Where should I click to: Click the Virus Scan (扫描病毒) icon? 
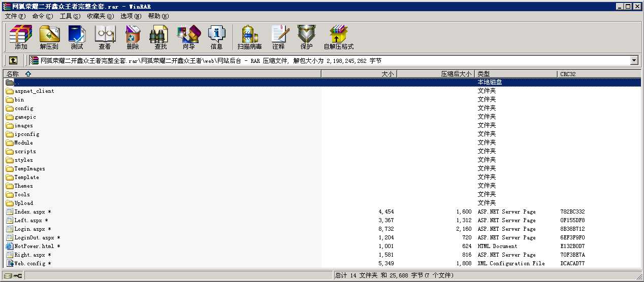(249, 37)
